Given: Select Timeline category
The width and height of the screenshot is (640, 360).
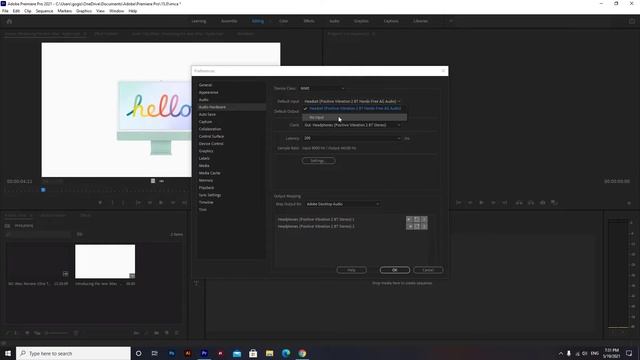Looking at the screenshot, I should (x=206, y=202).
